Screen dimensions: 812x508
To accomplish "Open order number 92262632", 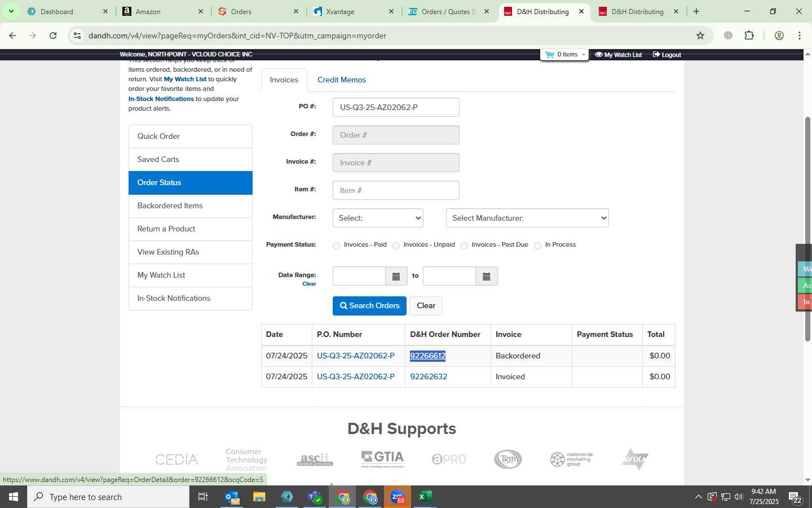I will tap(429, 376).
